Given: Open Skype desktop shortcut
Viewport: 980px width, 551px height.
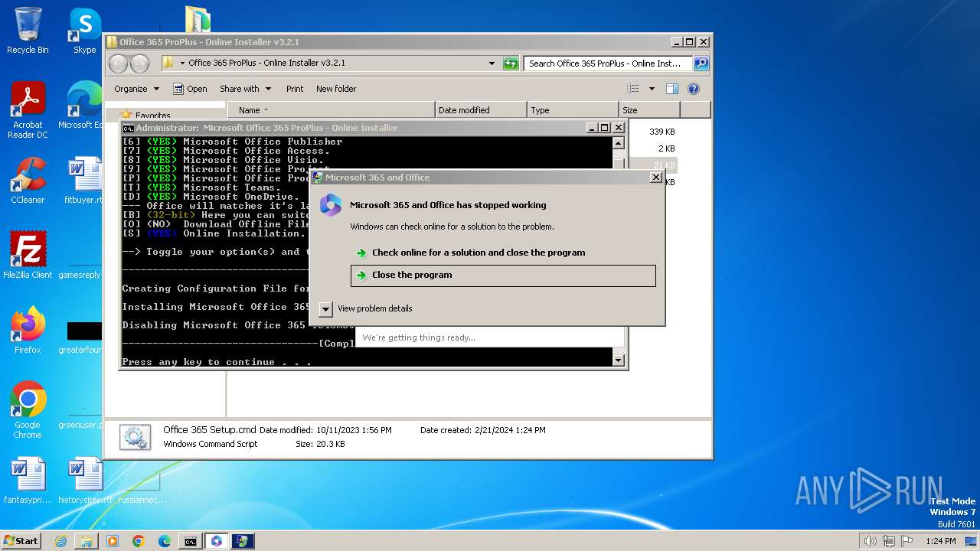Looking at the screenshot, I should pos(84,31).
